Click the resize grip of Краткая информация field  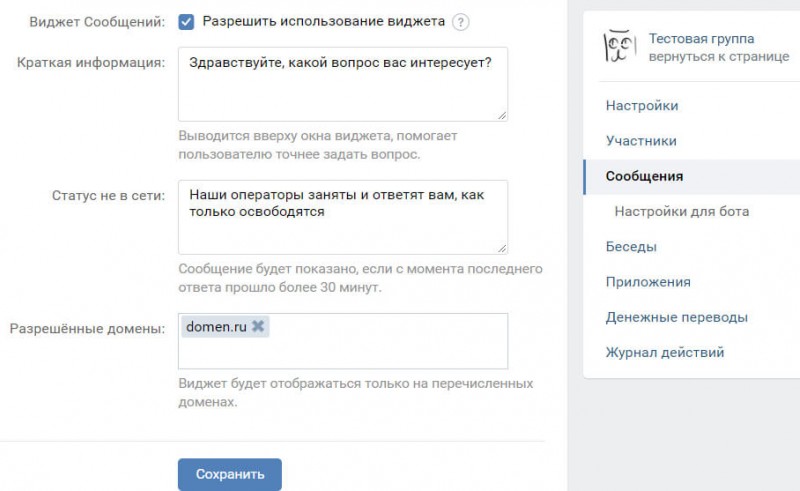[502, 116]
